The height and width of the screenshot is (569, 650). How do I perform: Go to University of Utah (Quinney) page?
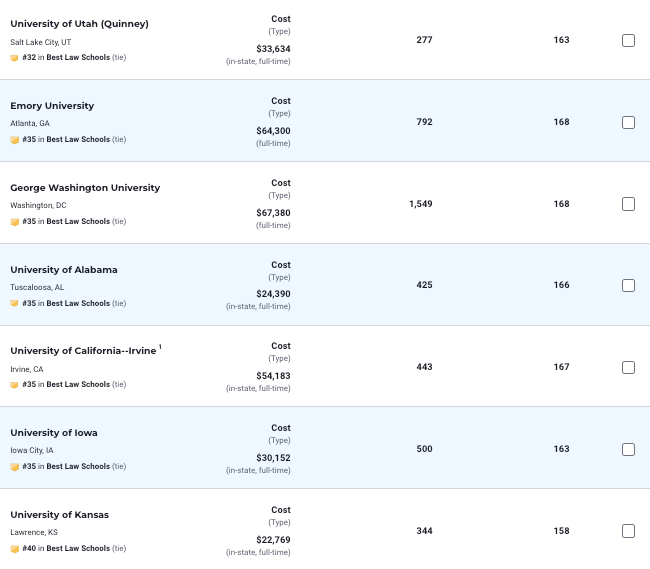(x=79, y=24)
